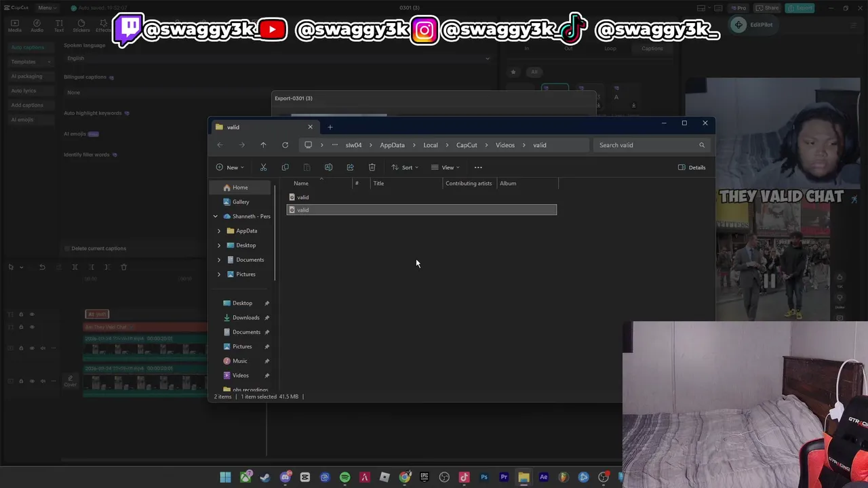Image resolution: width=868 pixels, height=488 pixels.
Task: Open Photoshop from the taskbar
Action: point(484,477)
